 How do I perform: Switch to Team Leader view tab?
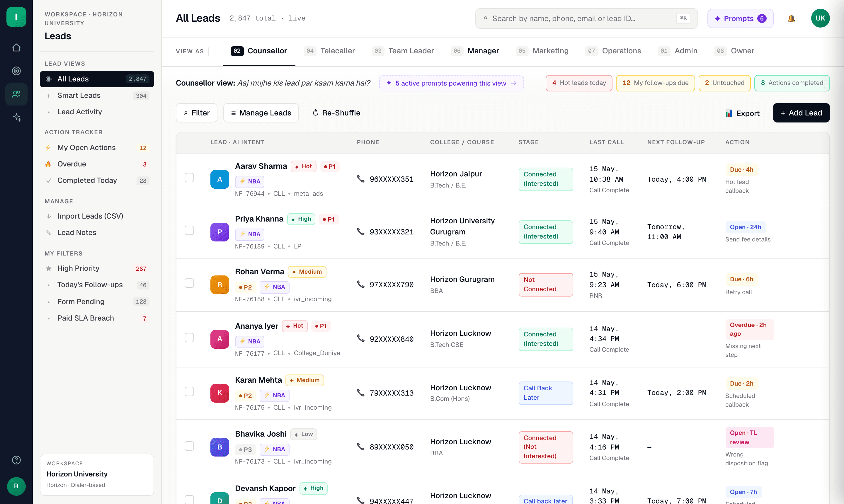click(402, 51)
